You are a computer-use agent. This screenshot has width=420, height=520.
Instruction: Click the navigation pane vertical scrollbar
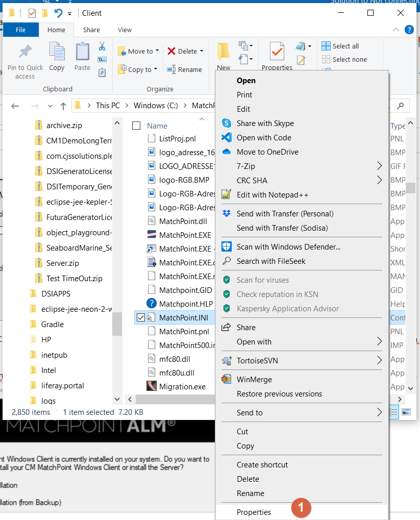click(x=117, y=324)
